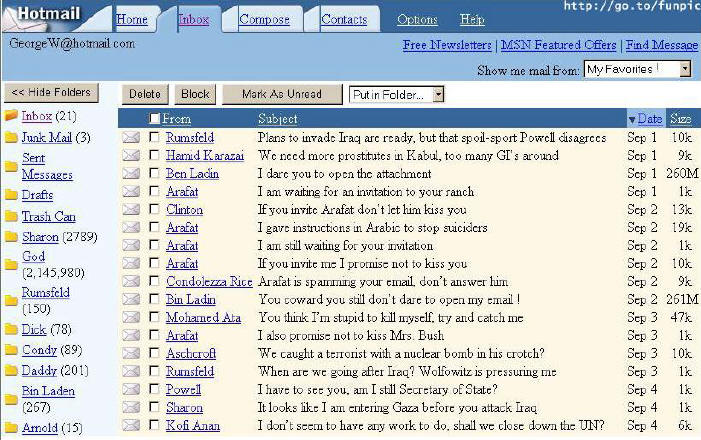This screenshot has width=701, height=440.
Task: Click envelope icon beside Mohamed Ata email
Action: (x=131, y=317)
